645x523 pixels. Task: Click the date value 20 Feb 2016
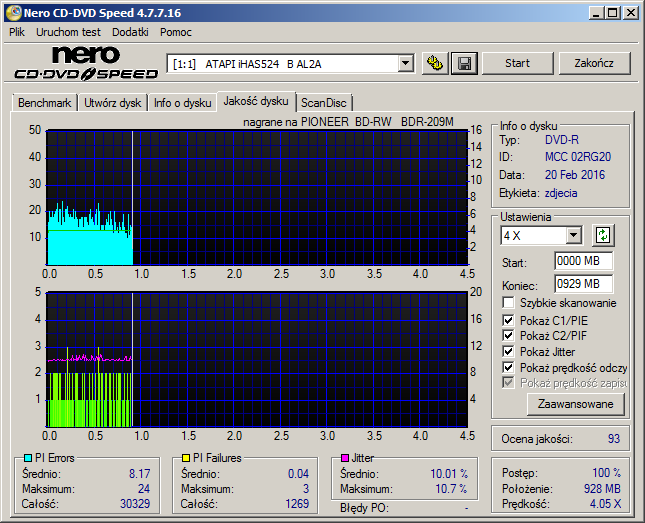tap(575, 175)
